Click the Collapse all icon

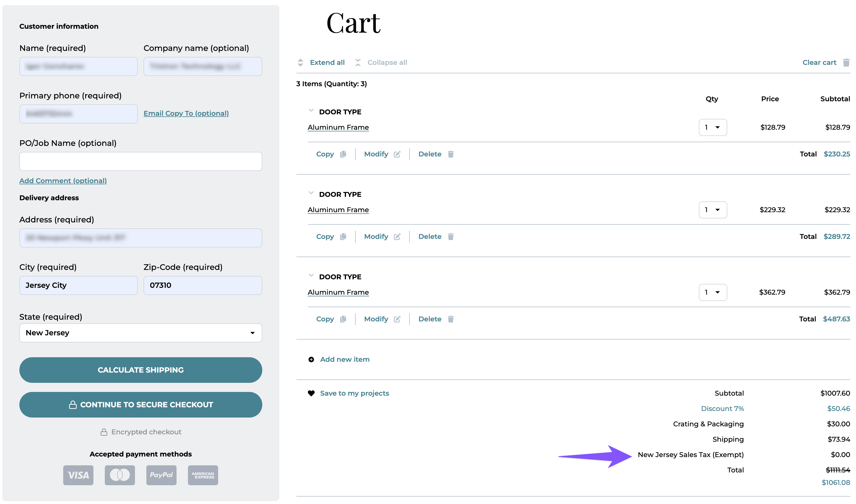[358, 63]
